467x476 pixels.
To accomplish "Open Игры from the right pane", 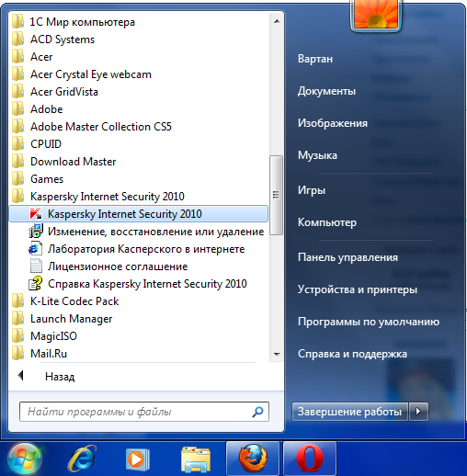I will (x=312, y=190).
